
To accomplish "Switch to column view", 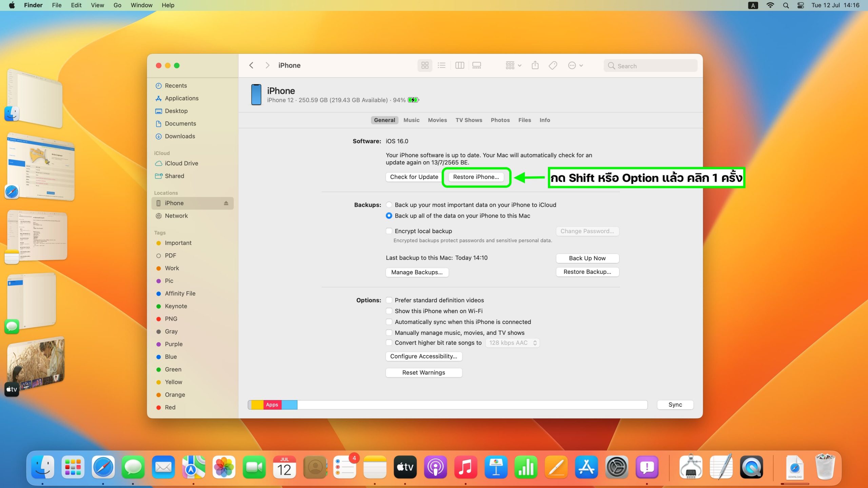I will (x=459, y=65).
